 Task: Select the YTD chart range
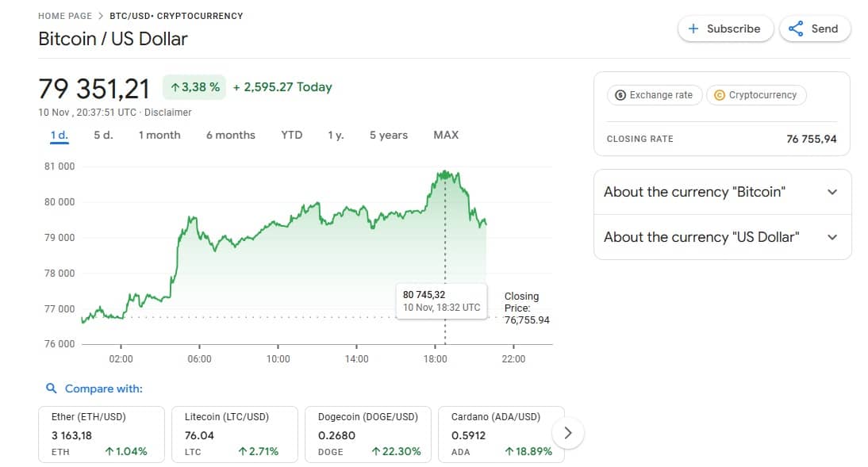coord(292,135)
